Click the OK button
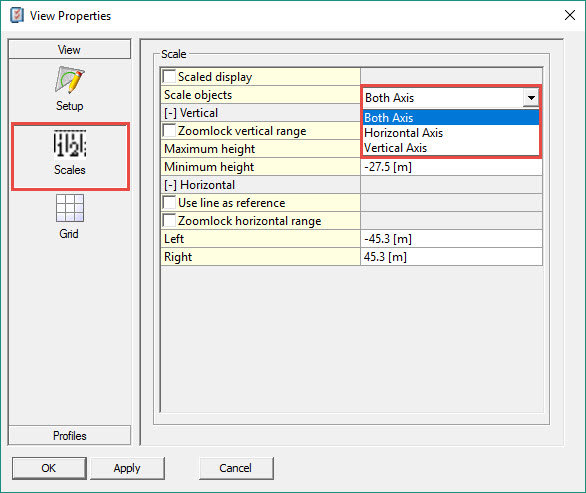 pyautogui.click(x=49, y=468)
